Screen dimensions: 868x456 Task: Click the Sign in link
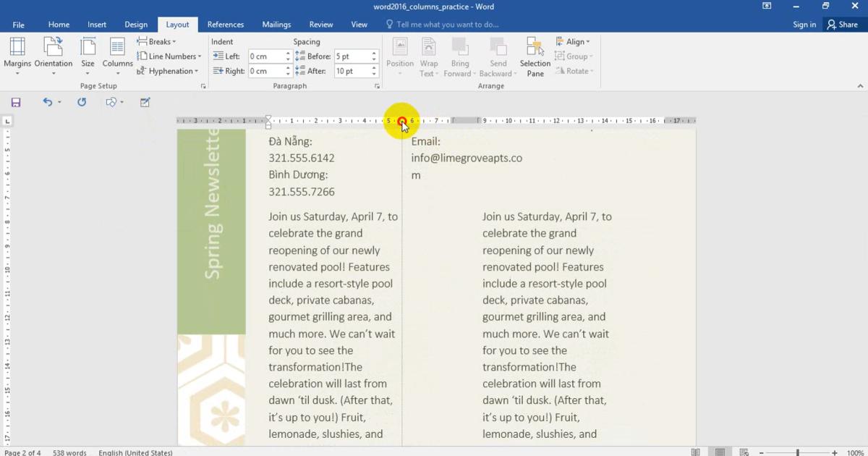click(x=804, y=25)
